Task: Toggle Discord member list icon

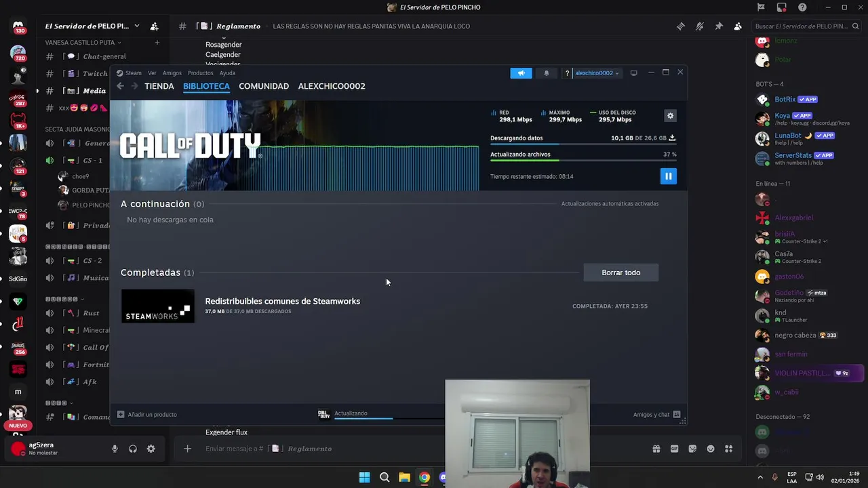Action: point(738,26)
